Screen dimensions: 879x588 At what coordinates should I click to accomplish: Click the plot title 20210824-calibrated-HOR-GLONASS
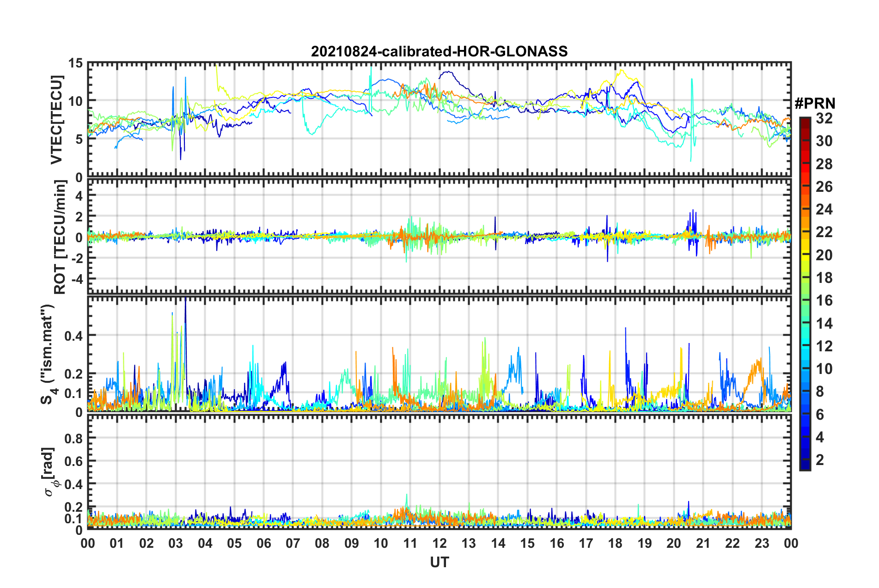pos(439,51)
